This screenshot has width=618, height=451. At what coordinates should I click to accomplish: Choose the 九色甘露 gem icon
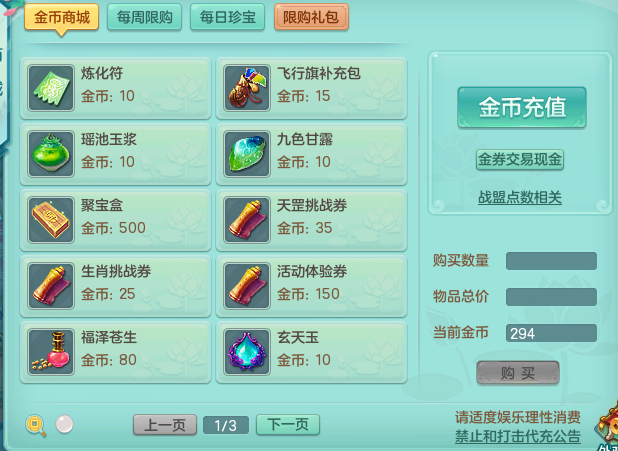pos(247,154)
